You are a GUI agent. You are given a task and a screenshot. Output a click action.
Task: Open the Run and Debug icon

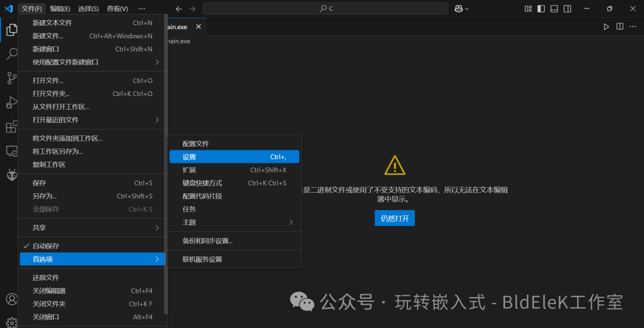(x=12, y=103)
